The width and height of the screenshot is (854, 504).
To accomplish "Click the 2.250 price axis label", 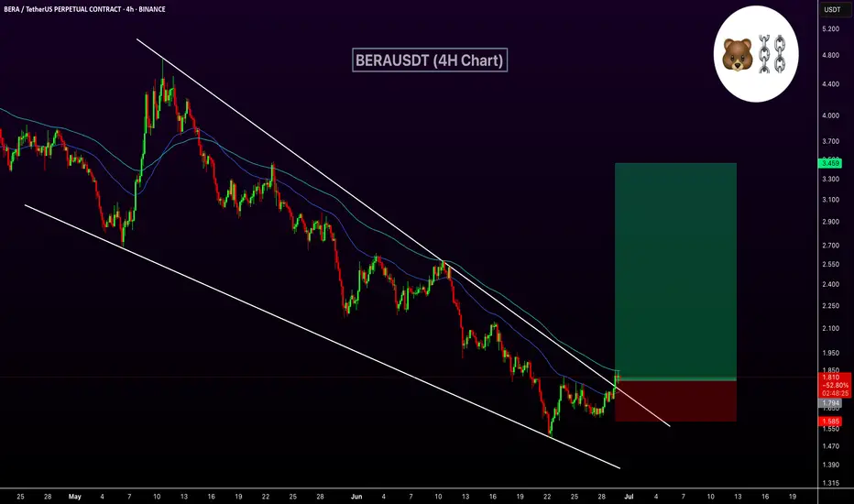I will coord(830,306).
